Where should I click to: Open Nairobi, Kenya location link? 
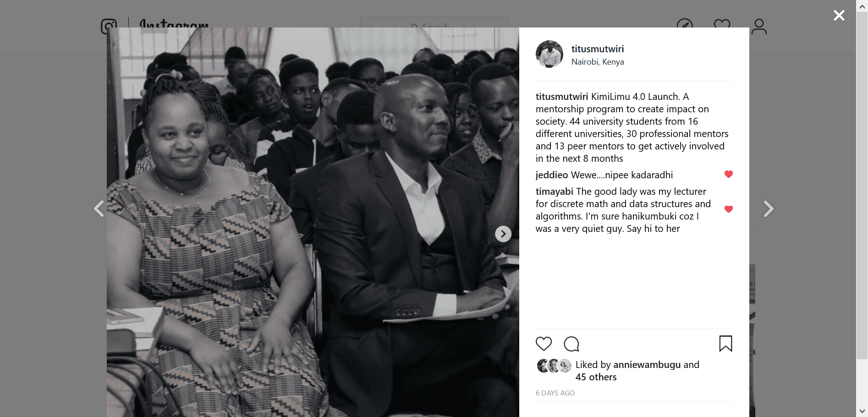[x=598, y=62]
